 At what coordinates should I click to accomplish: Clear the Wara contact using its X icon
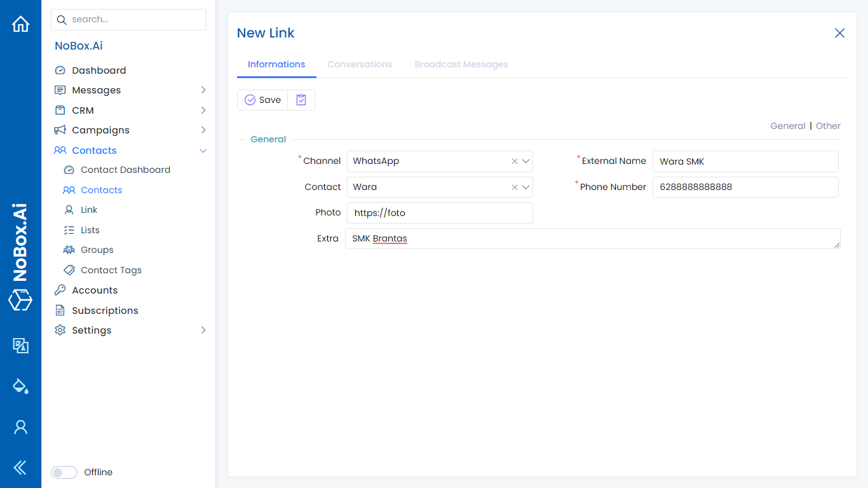(514, 187)
